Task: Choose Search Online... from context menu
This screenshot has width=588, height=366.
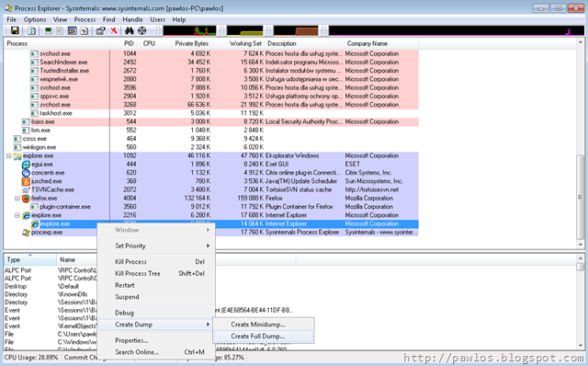Action: click(x=157, y=352)
